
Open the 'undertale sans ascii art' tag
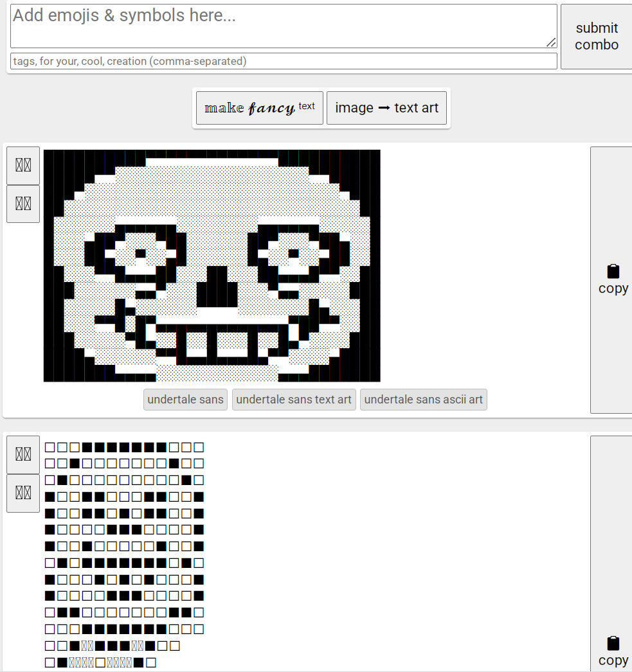click(423, 400)
